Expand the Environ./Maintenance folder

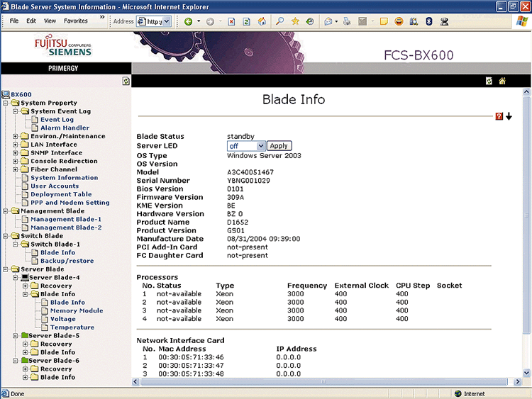[x=16, y=136]
